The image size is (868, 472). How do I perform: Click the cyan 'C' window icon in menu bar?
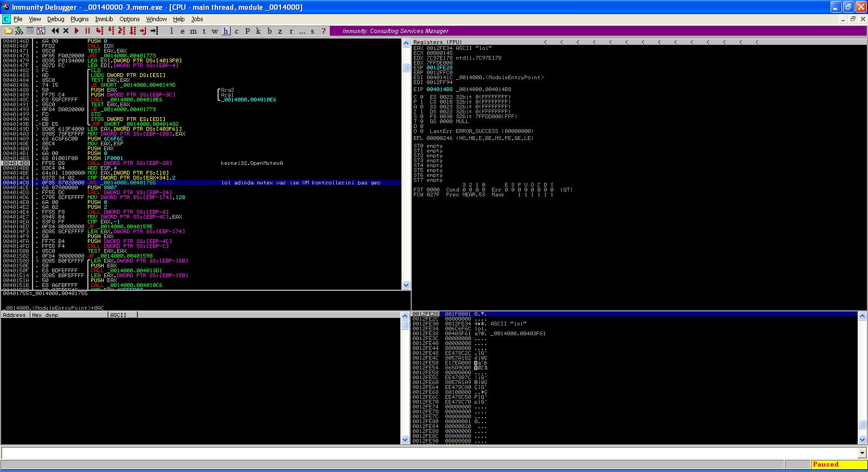[x=6, y=19]
